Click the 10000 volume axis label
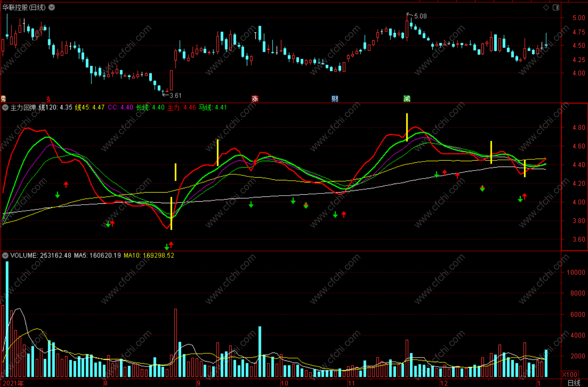Screen dimensions: 588x387 (576, 272)
